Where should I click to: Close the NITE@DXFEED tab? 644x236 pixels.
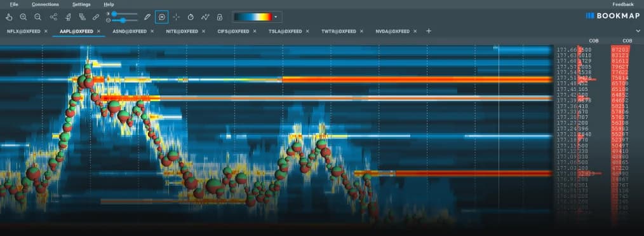click(203, 31)
